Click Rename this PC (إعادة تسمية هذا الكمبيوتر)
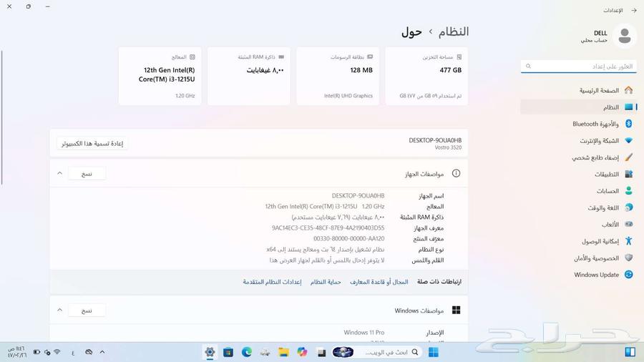The image size is (644, 362). point(92,144)
